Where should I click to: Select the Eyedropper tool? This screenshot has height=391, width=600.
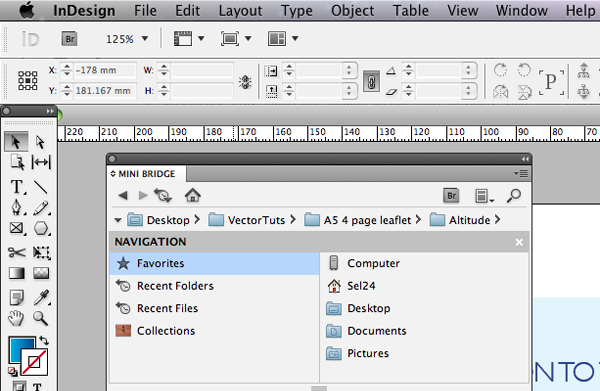[x=41, y=297]
